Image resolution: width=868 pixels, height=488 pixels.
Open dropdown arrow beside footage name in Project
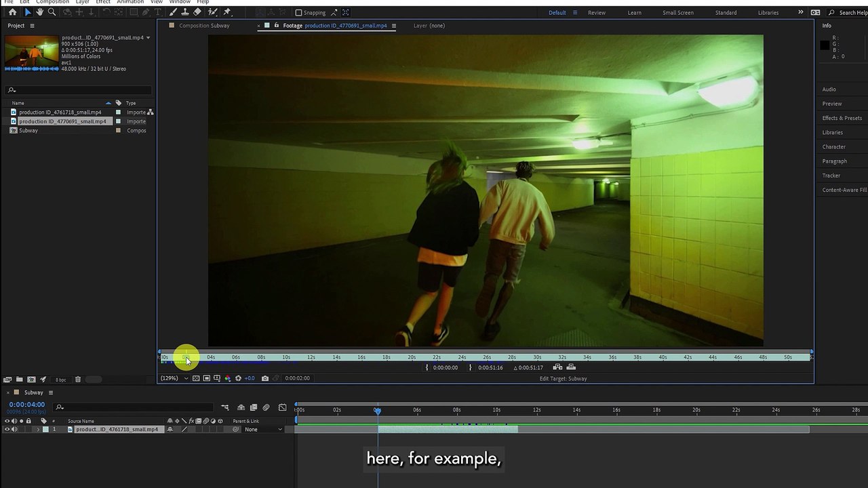pyautogui.click(x=148, y=37)
